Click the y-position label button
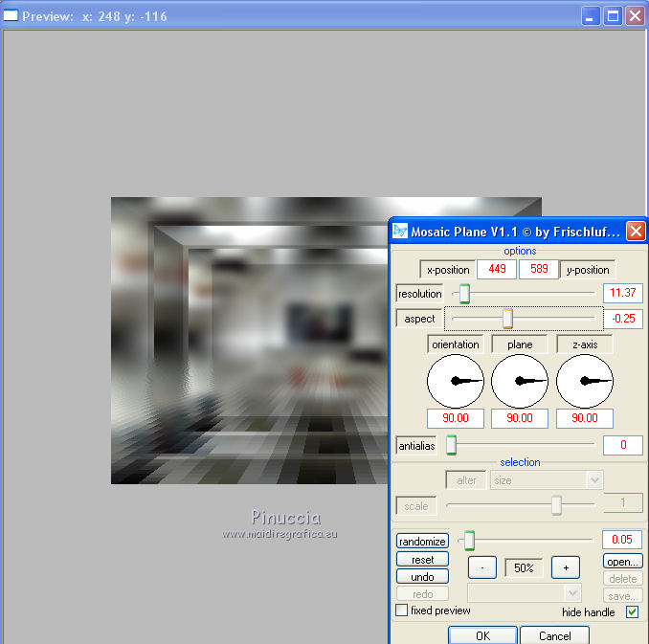The width and height of the screenshot is (649, 644). [x=588, y=270]
